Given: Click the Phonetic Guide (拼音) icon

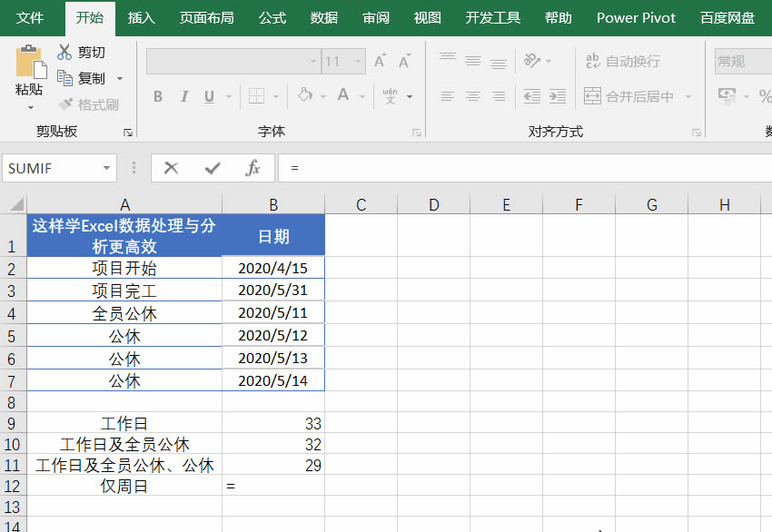Looking at the screenshot, I should point(389,94).
